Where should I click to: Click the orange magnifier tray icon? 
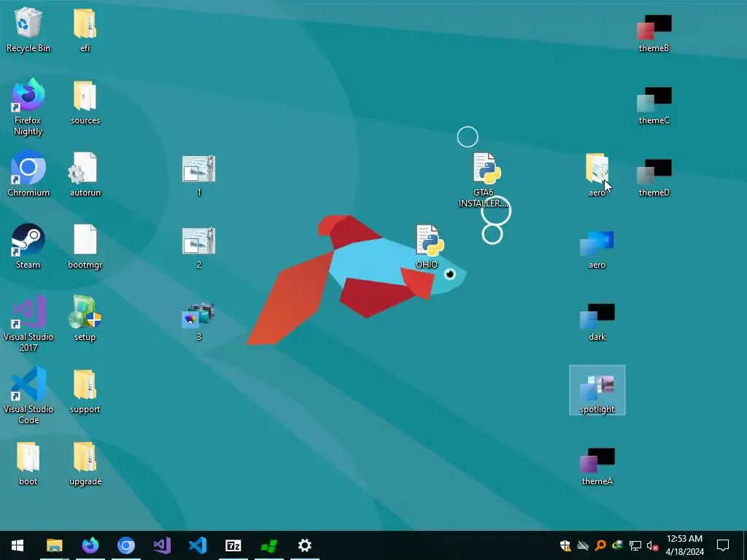(600, 545)
